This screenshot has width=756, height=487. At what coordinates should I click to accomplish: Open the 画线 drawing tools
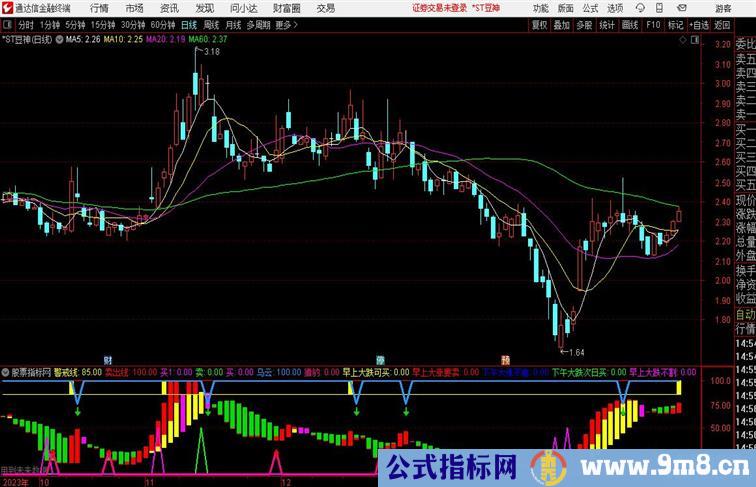(630, 25)
